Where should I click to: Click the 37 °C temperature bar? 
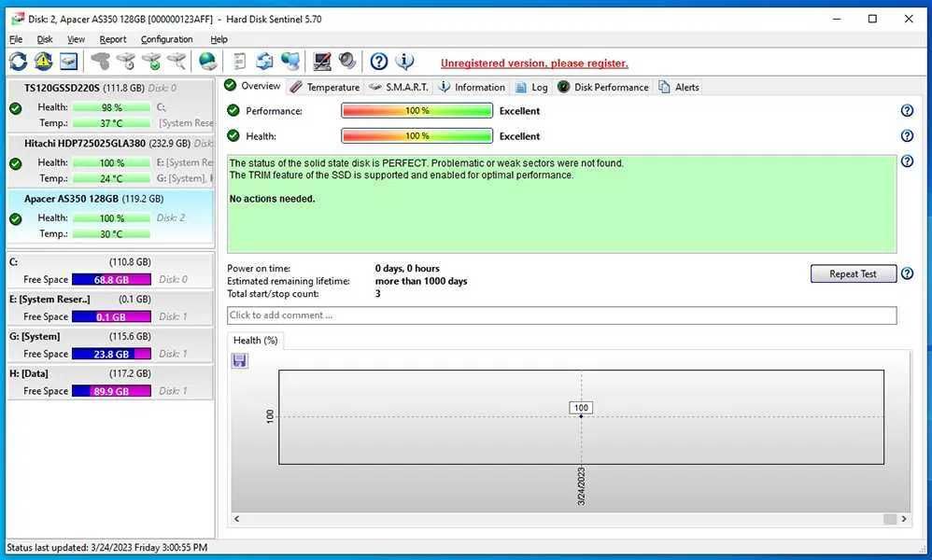pyautogui.click(x=111, y=123)
